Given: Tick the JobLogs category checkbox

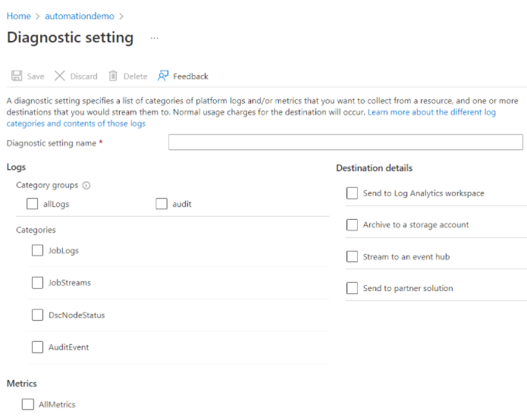Looking at the screenshot, I should click(38, 251).
